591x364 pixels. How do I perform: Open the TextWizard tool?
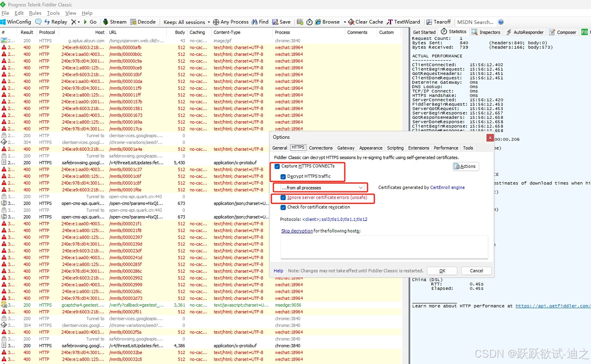tap(403, 22)
